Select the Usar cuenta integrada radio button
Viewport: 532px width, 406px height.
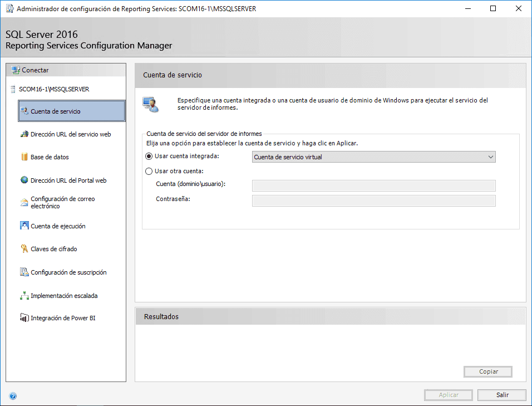click(x=149, y=156)
